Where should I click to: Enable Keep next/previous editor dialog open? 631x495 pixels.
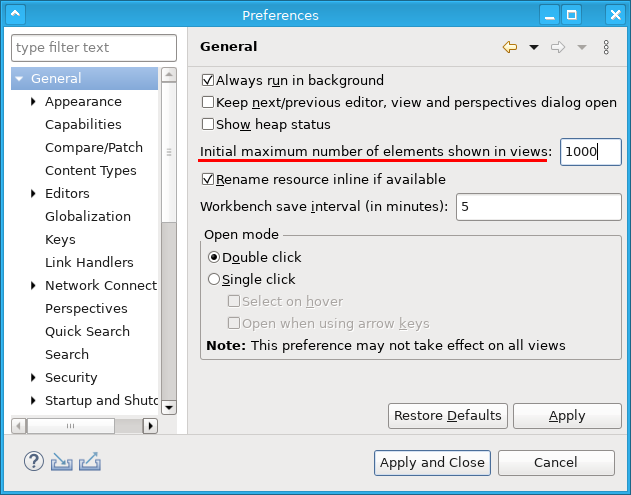[208, 102]
